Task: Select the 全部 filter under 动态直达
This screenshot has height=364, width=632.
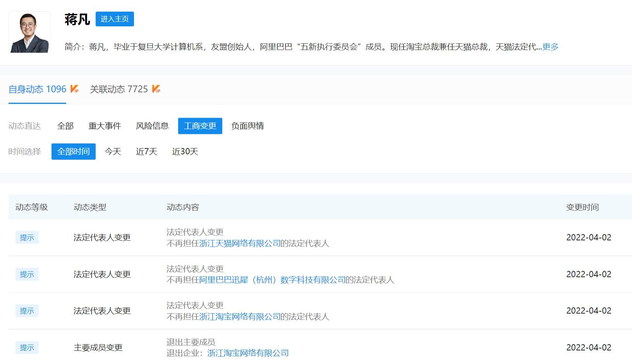Action: coord(65,126)
